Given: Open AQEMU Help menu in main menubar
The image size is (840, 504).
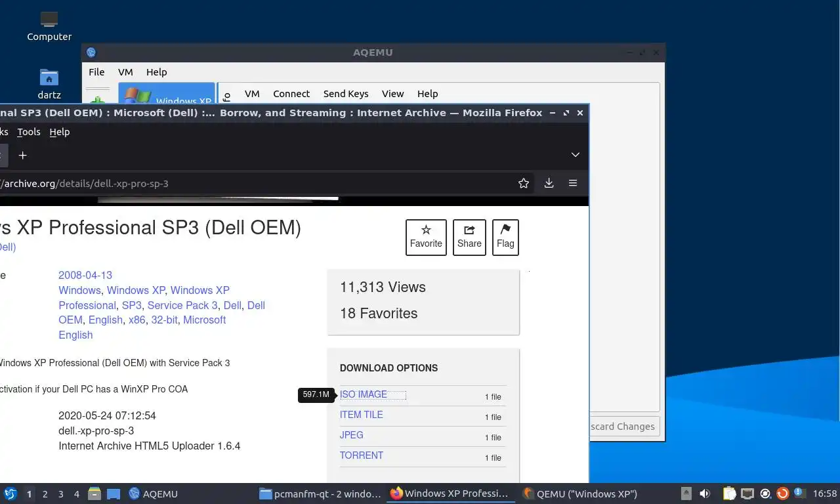Looking at the screenshot, I should [156, 72].
